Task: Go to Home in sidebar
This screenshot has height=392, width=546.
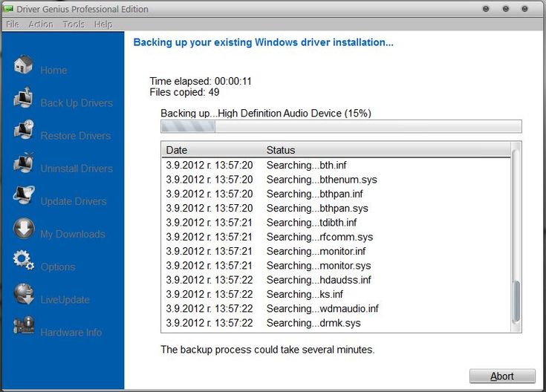Action: coord(53,71)
